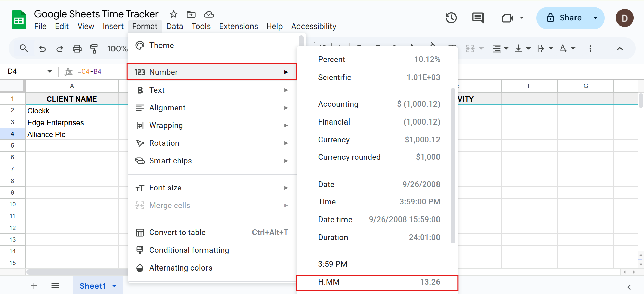Open the Data menu
This screenshot has height=294, width=644.
pos(175,26)
